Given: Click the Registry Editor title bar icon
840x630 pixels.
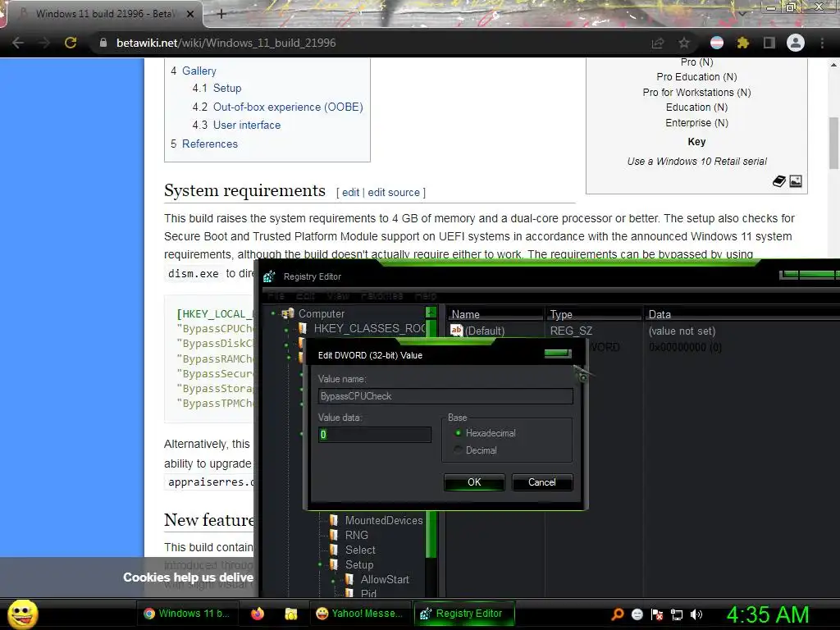Looking at the screenshot, I should (x=269, y=276).
